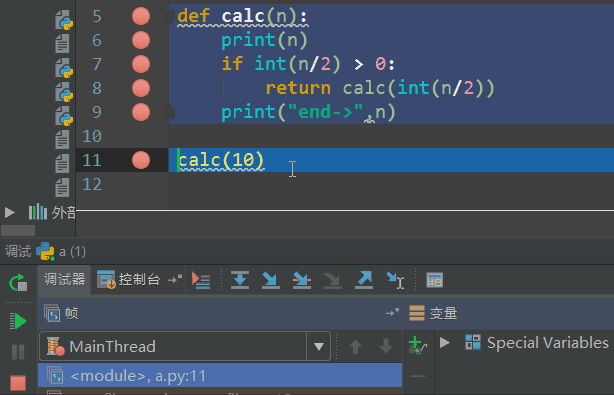Click Show Execution Point icon
This screenshot has height=395, width=614.
201,280
